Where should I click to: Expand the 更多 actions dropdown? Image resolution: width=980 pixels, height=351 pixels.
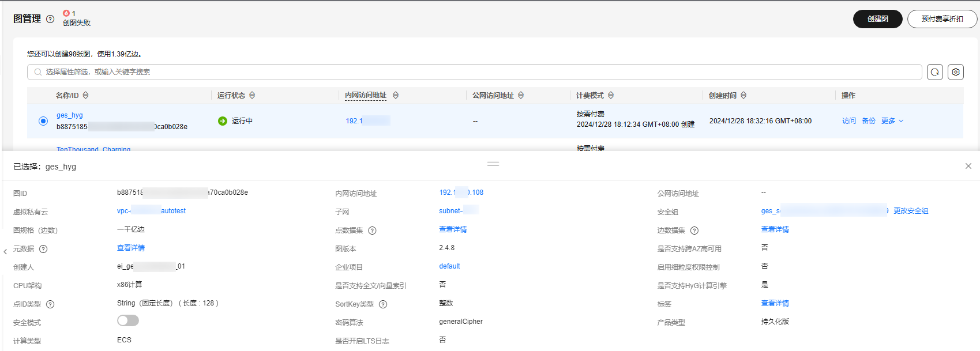point(892,121)
